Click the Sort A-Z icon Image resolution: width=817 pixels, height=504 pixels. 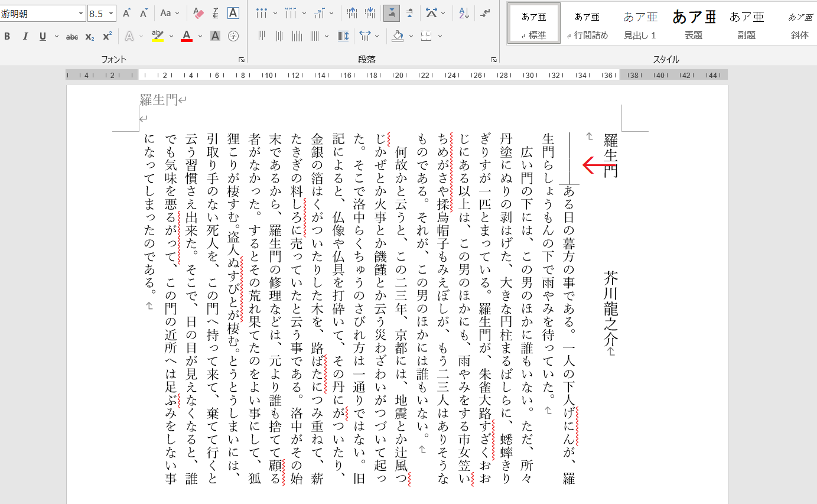(464, 13)
